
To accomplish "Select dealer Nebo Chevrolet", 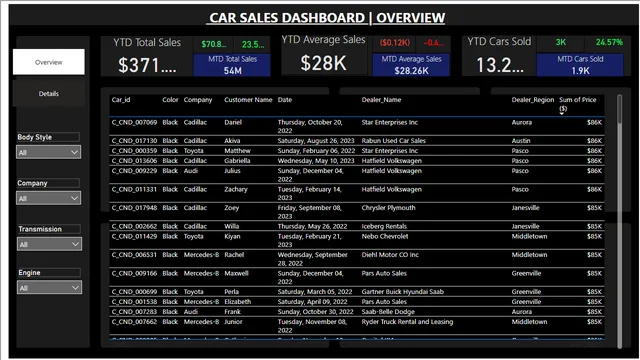I will 384,236.
